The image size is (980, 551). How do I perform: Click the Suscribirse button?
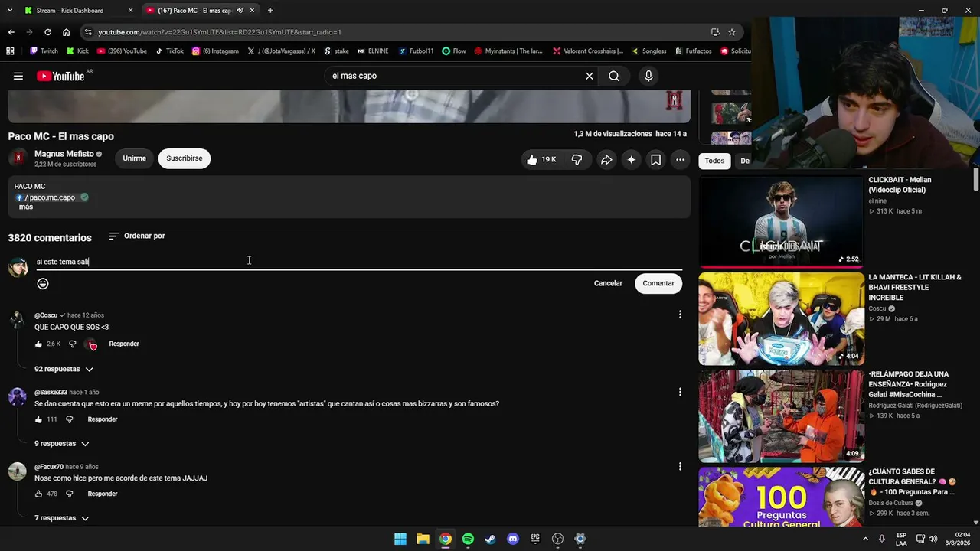185,158
